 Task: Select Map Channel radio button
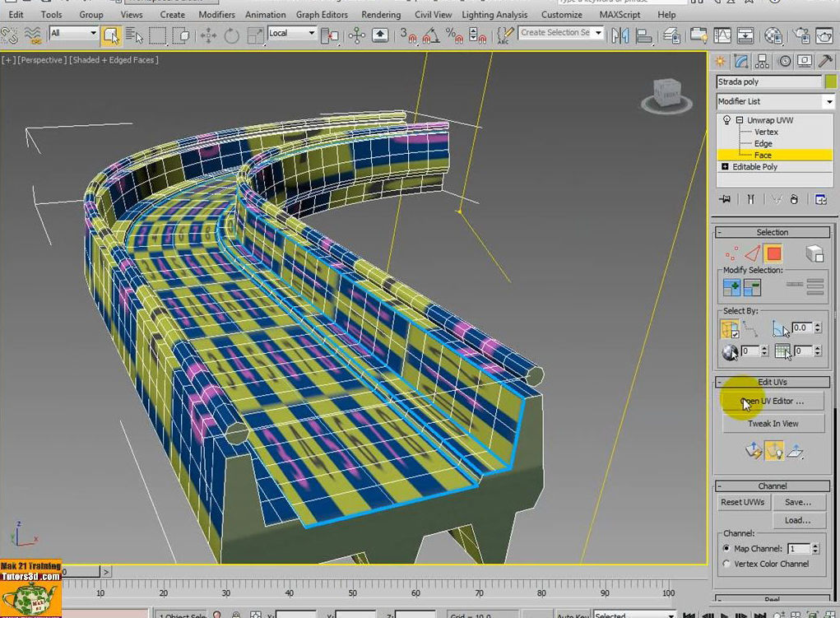click(726, 548)
